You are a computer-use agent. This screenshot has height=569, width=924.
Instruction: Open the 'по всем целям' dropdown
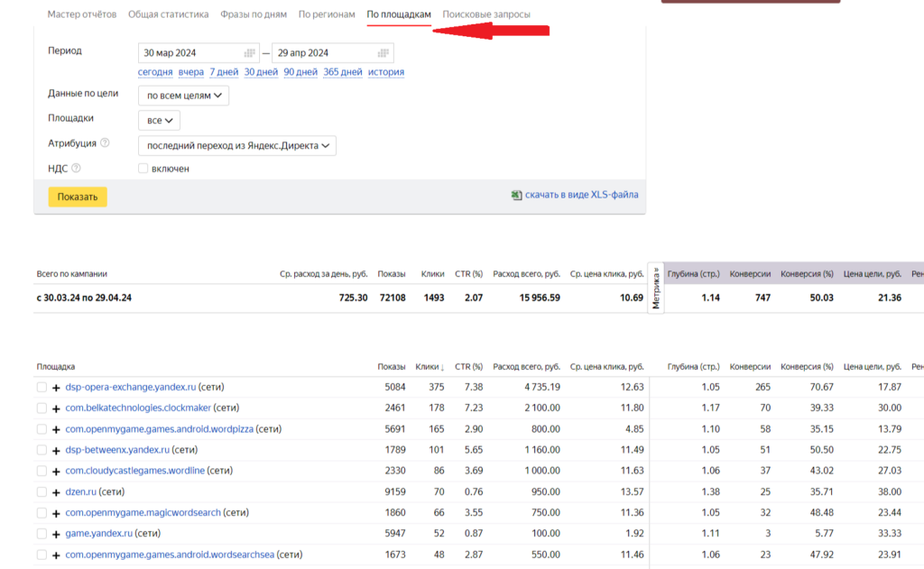click(x=183, y=95)
